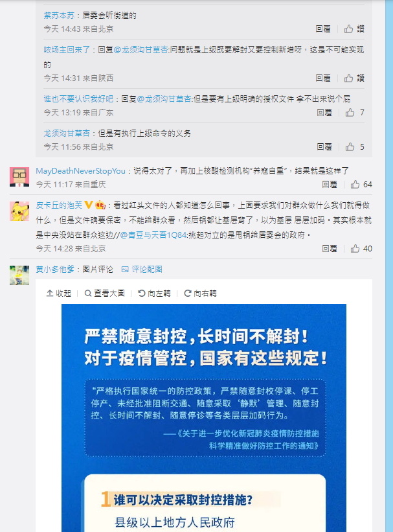Open mention @青豆与天吾1Q84
Viewport: 393px width, 532px height.
coord(153,235)
